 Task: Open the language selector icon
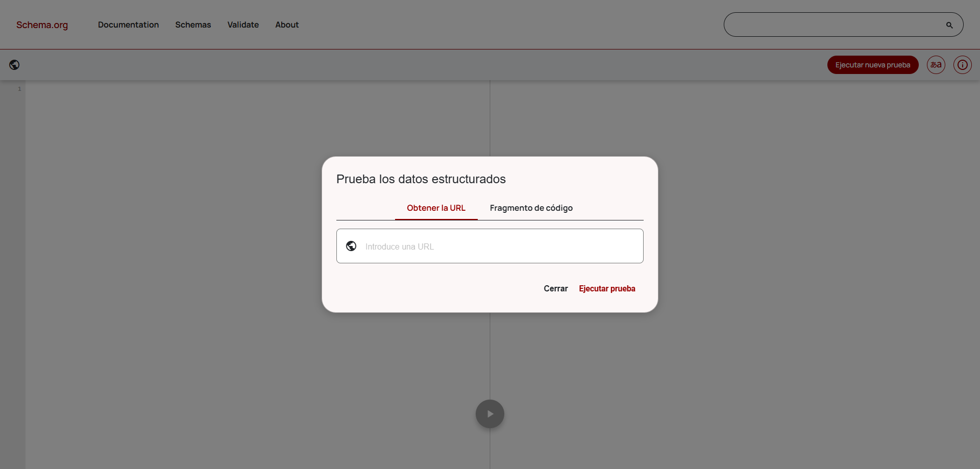coord(936,65)
